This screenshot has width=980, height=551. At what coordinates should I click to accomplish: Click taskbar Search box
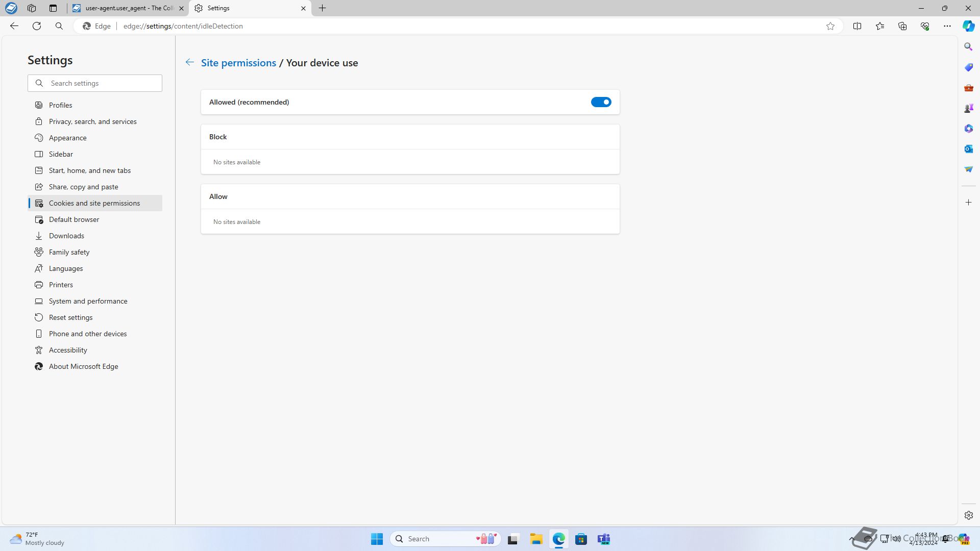[x=445, y=539]
